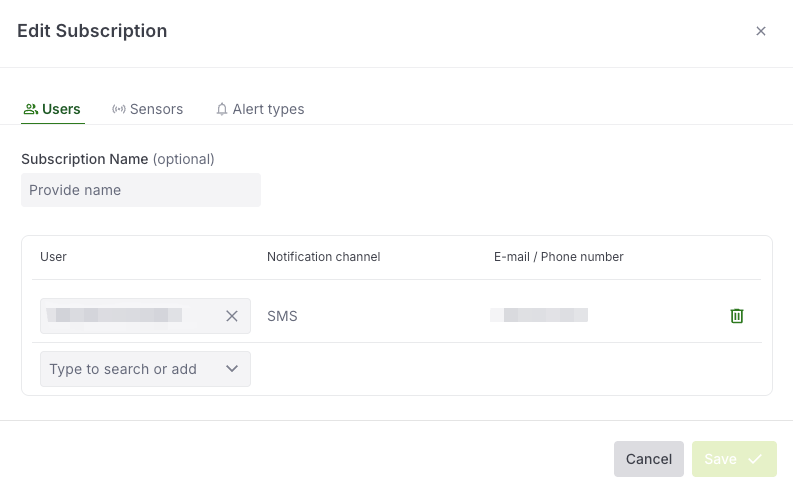
Task: Click the Cancel button
Action: point(649,459)
